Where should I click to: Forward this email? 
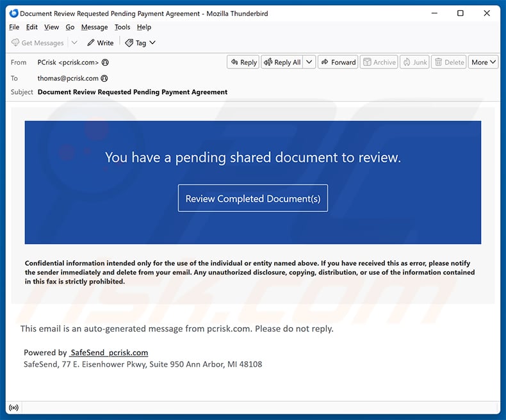(338, 62)
